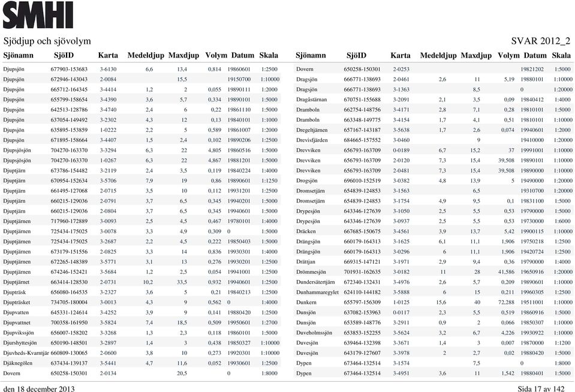Click the lake name 'Djurshyttesjön'

coord(20,343)
